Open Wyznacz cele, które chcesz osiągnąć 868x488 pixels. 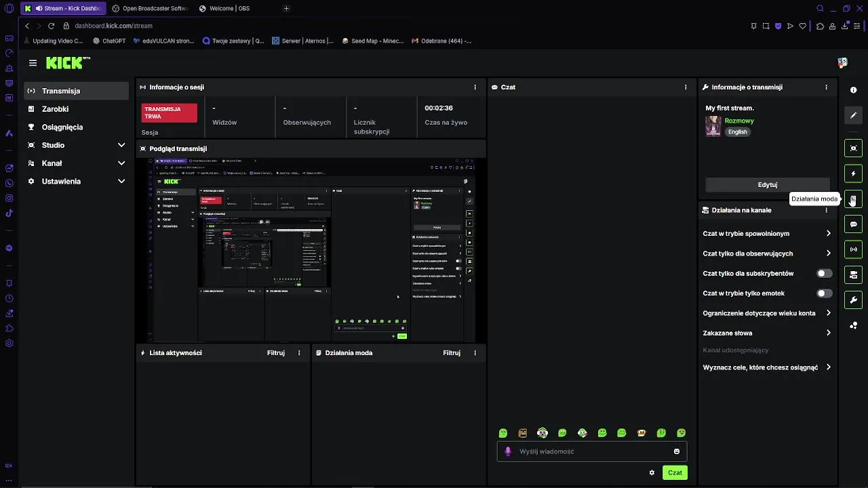click(767, 367)
